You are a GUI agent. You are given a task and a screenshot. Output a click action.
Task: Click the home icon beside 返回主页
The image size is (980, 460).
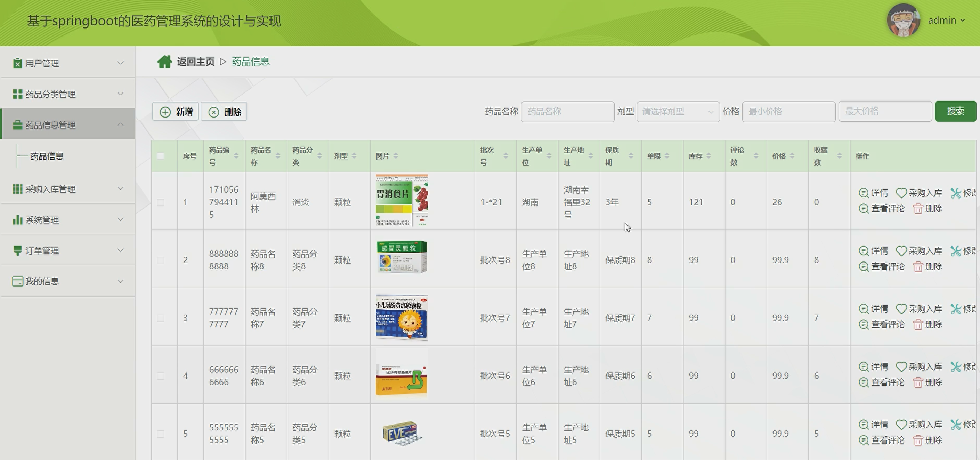pyautogui.click(x=164, y=62)
